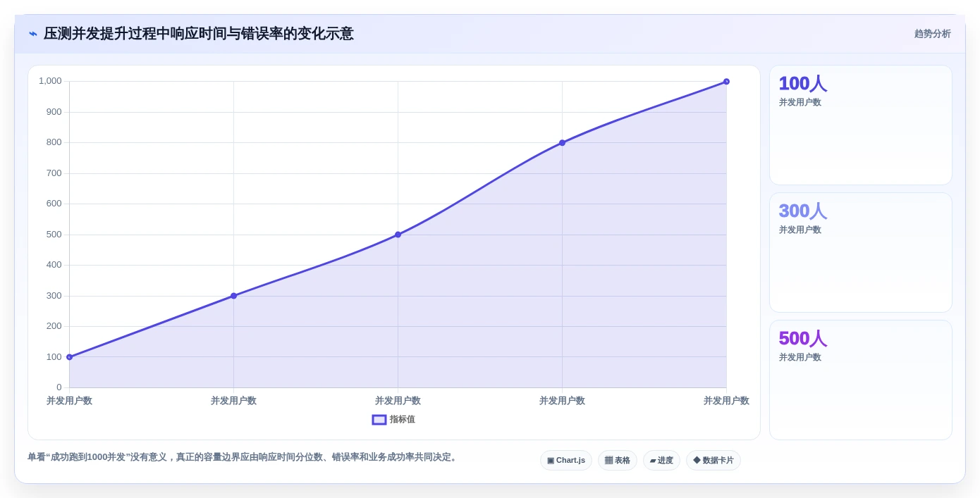Viewport: 980px width, 498px height.
Task: Click the chart title 压测并发提升过程中响应时间与错误率的变化示意
Action: pyautogui.click(x=199, y=34)
